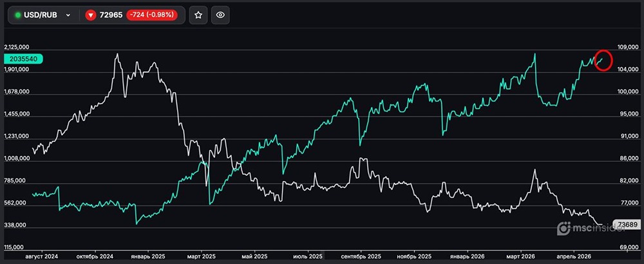Select the январь 2025 time axis label
Image resolution: width=644 pixels, height=264 pixels.
[148, 256]
